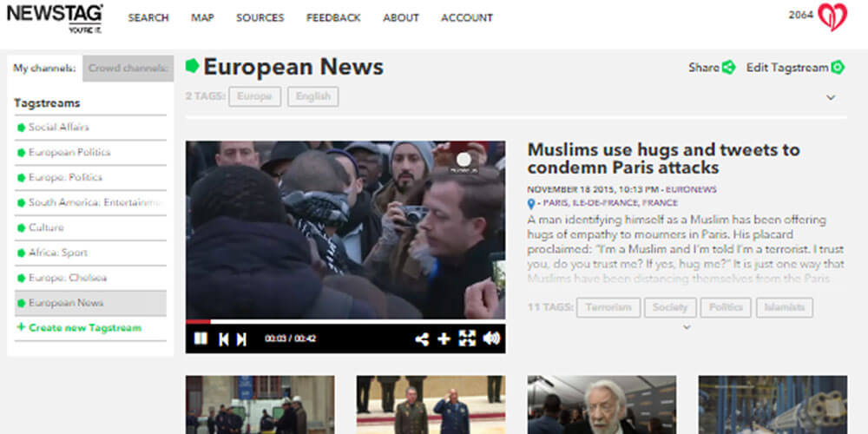
Task: Switch to Crowd channels tab
Action: [x=128, y=69]
